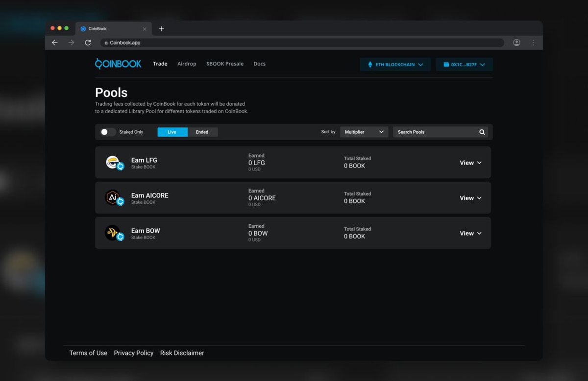Open the Trade nav item

tap(160, 64)
